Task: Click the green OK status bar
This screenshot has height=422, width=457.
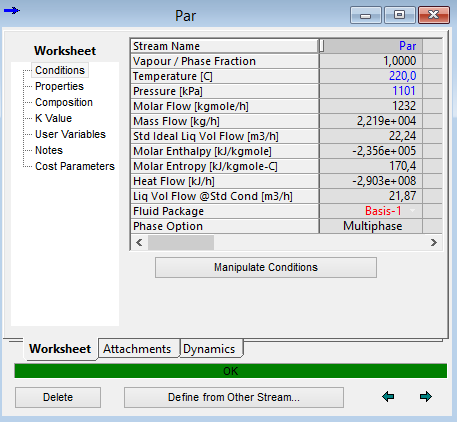Action: 230,371
